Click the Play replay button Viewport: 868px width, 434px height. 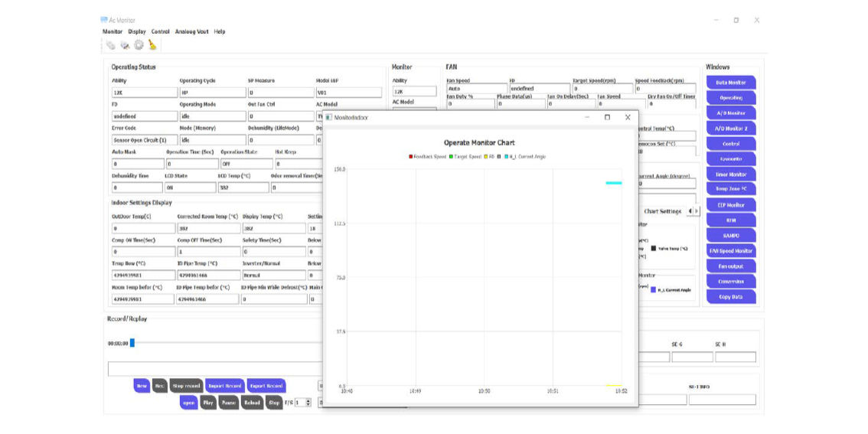[207, 403]
